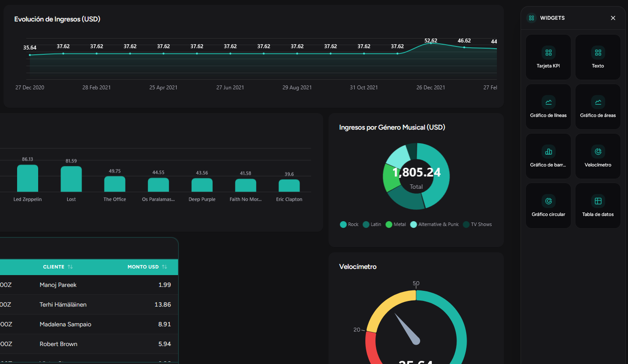This screenshot has width=628, height=364.
Task: Click the 26 Dec 2021 axis label
Action: tap(431, 88)
